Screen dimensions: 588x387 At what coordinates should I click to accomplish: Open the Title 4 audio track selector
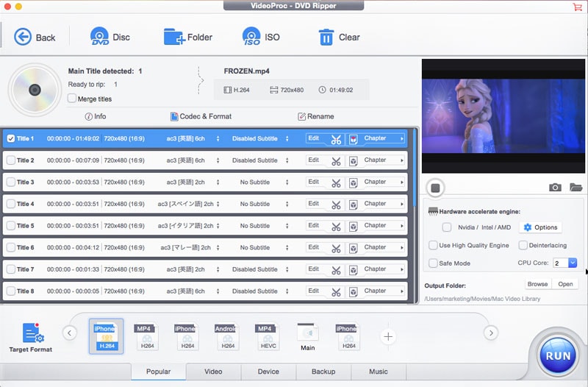click(218, 204)
